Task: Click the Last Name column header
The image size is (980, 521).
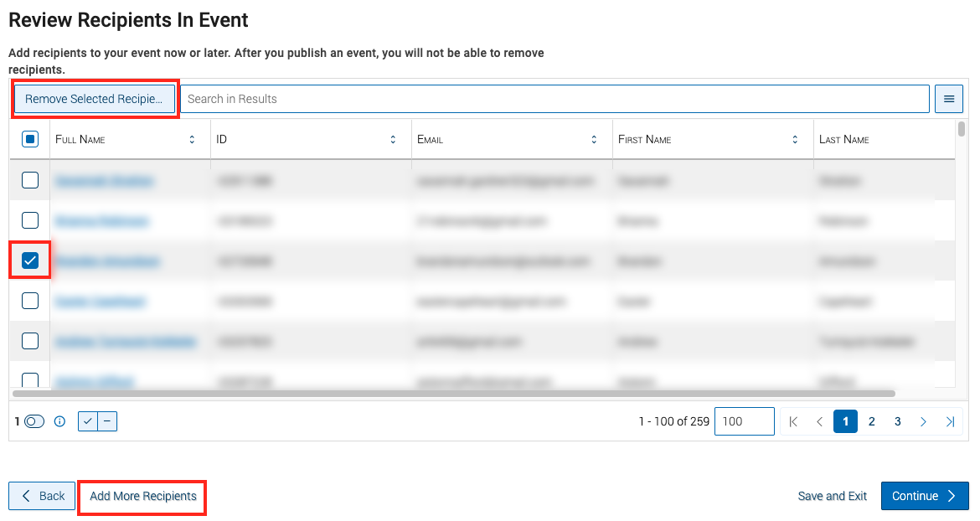Action: [x=843, y=139]
